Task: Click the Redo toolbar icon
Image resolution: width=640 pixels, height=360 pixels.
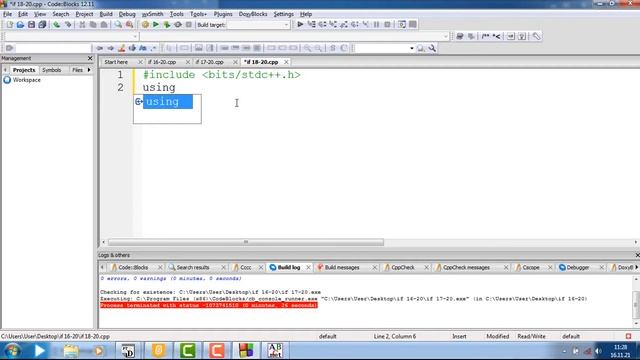Action: [68, 24]
